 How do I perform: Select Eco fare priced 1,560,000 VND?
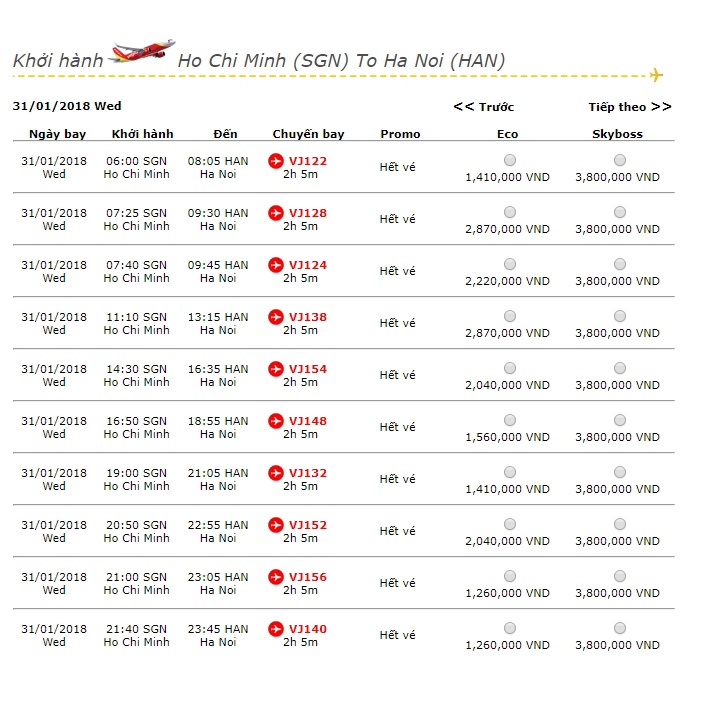[x=510, y=420]
